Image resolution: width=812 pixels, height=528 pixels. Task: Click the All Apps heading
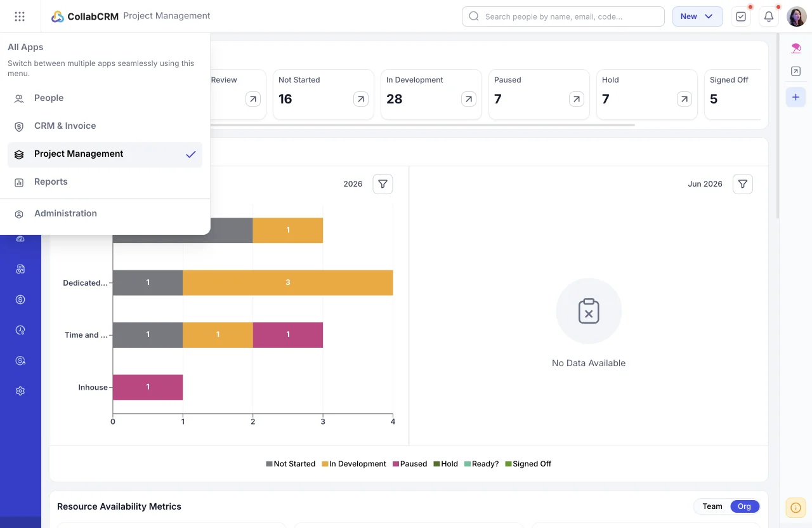pyautogui.click(x=25, y=47)
